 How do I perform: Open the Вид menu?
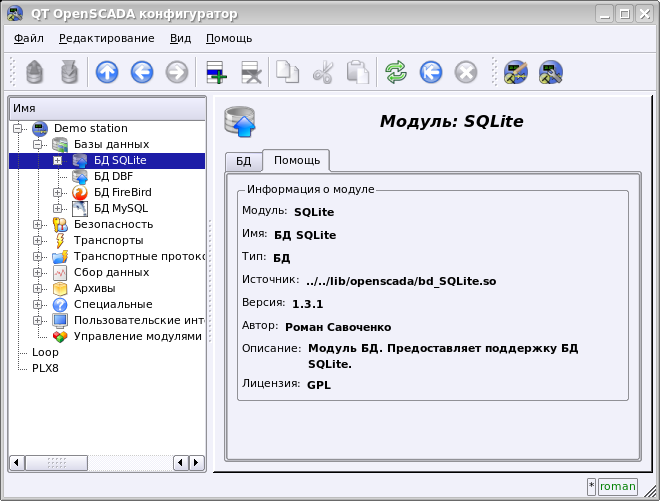180,38
